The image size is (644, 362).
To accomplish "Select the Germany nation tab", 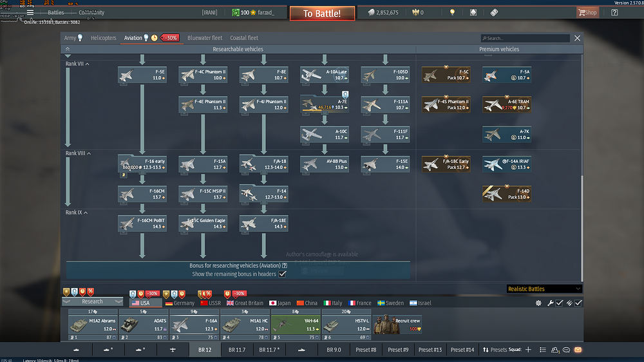I will pyautogui.click(x=180, y=303).
